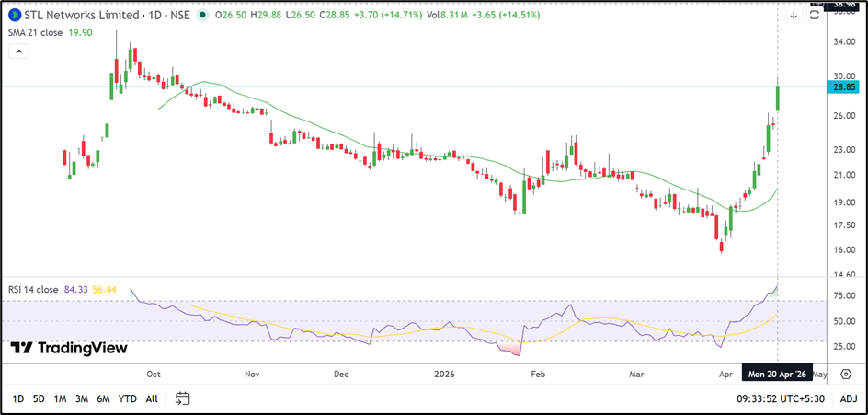Click the 28.85 current price label

844,86
